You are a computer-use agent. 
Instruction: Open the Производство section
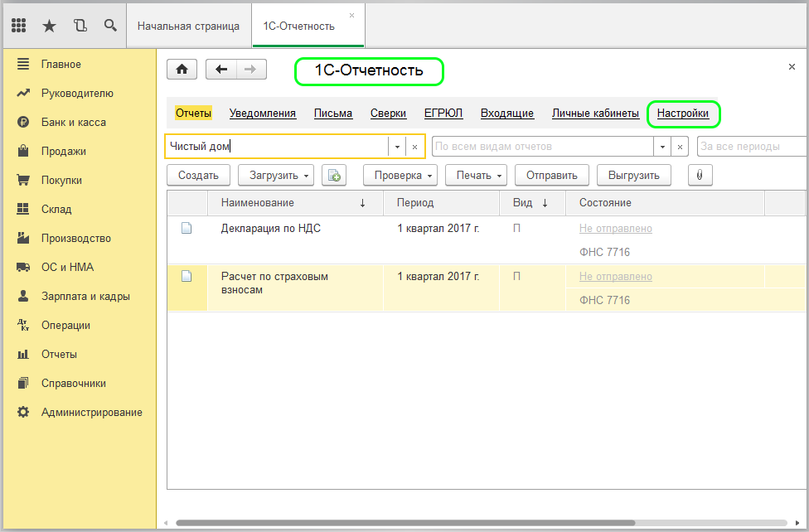(x=76, y=239)
